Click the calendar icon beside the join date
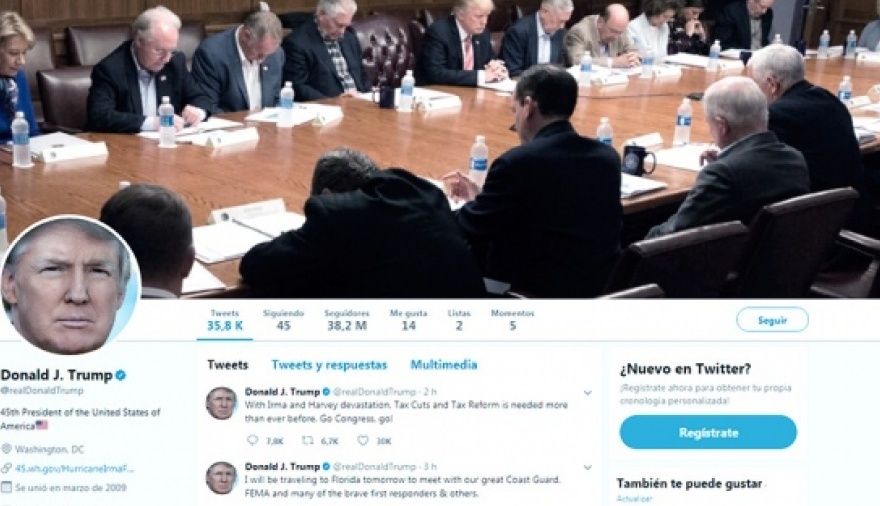880x506 pixels. (x=6, y=487)
